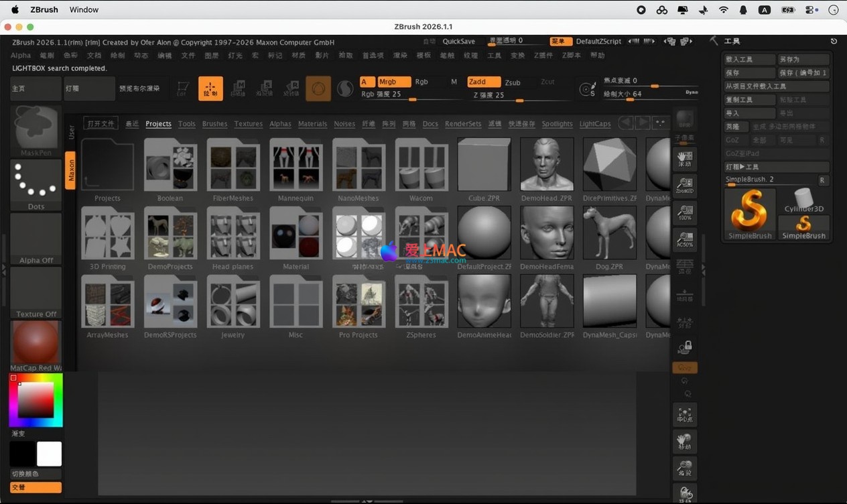Toggle the Zadd sculpt mode

click(483, 82)
